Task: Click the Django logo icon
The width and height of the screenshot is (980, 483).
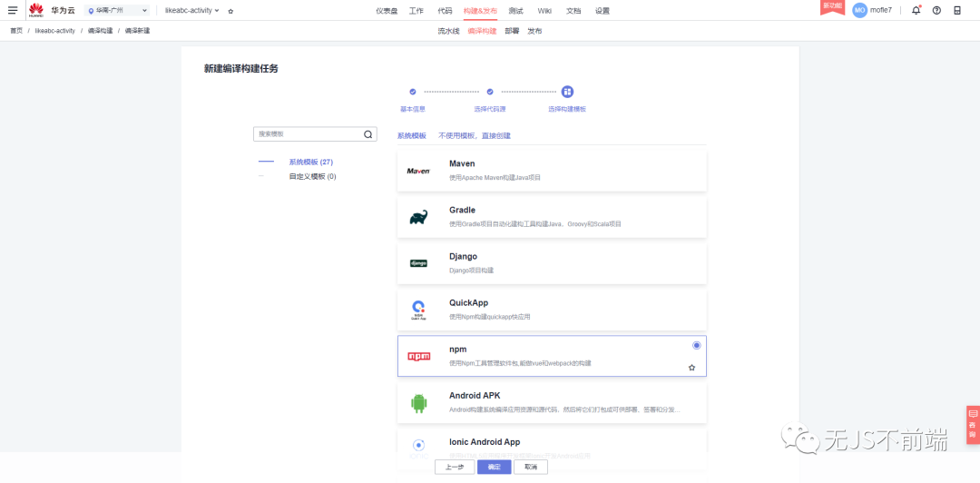Action: click(x=418, y=263)
